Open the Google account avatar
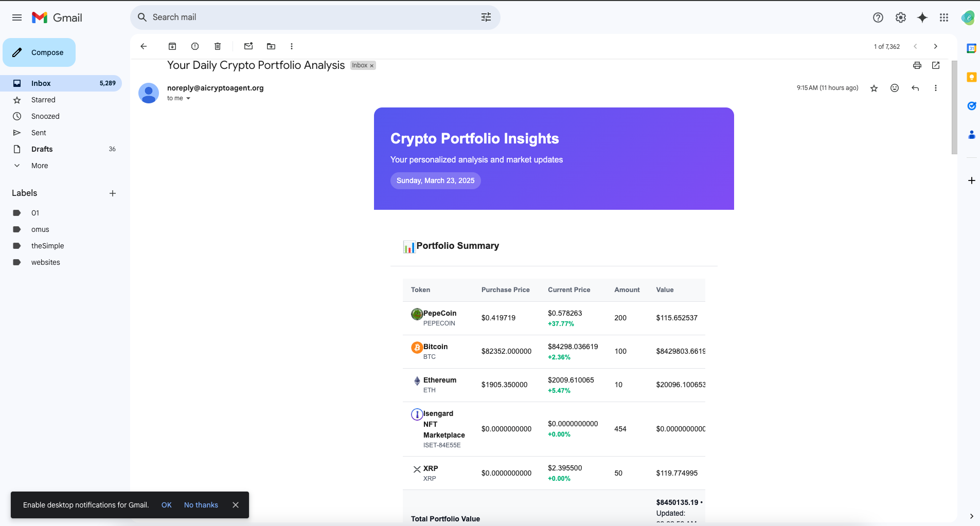This screenshot has height=526, width=980. [x=968, y=17]
